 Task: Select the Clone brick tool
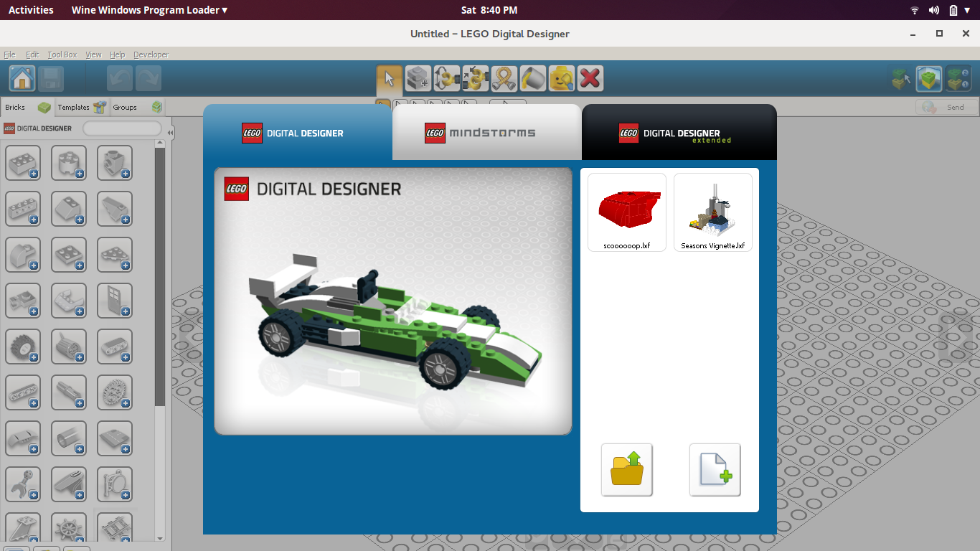(x=418, y=78)
